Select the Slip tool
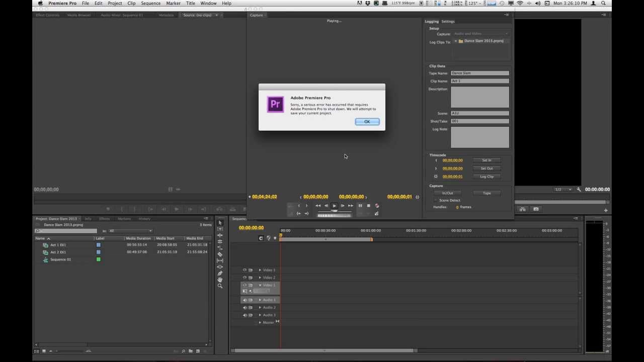644x362 pixels. coord(220,260)
